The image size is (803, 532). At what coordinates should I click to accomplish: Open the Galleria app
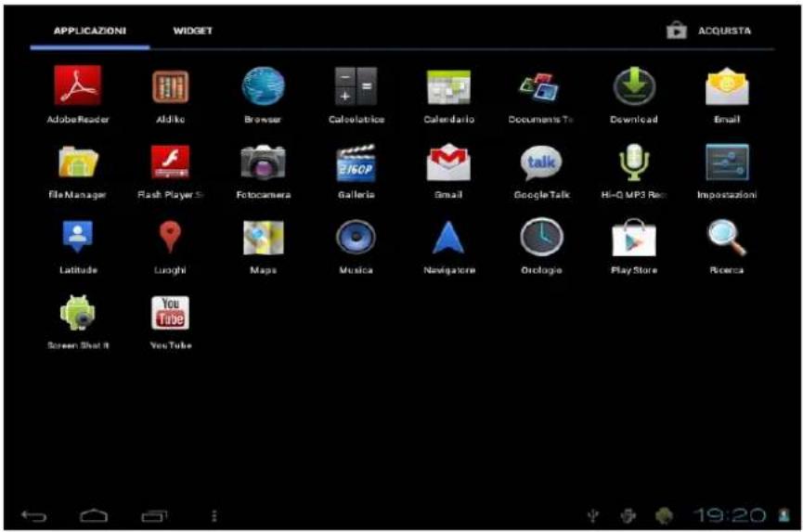pos(356,162)
